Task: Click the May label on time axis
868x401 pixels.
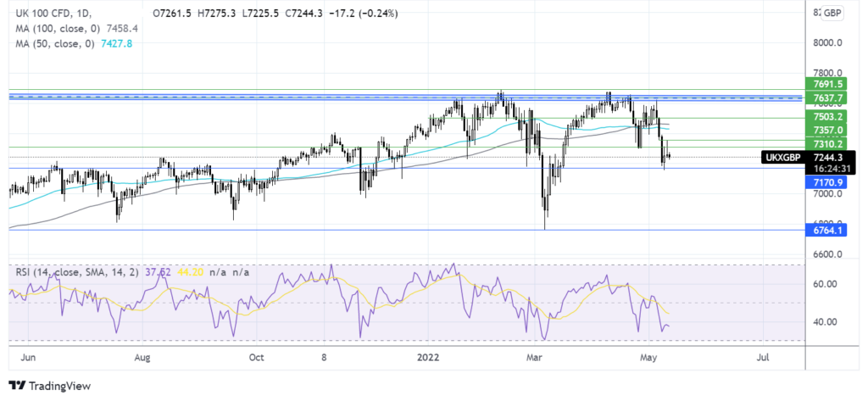Action: pyautogui.click(x=648, y=357)
